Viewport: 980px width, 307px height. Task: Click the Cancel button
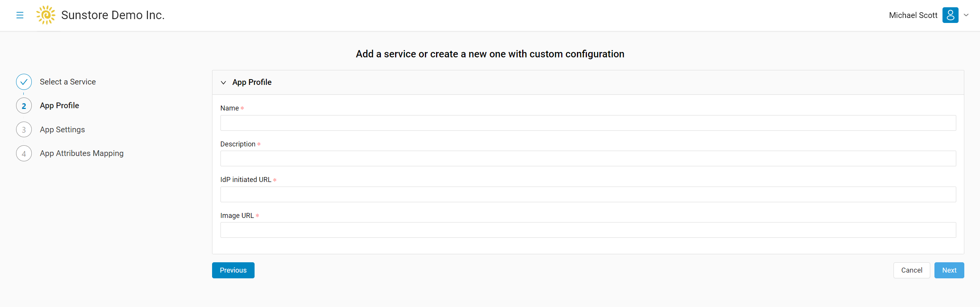[911, 270]
